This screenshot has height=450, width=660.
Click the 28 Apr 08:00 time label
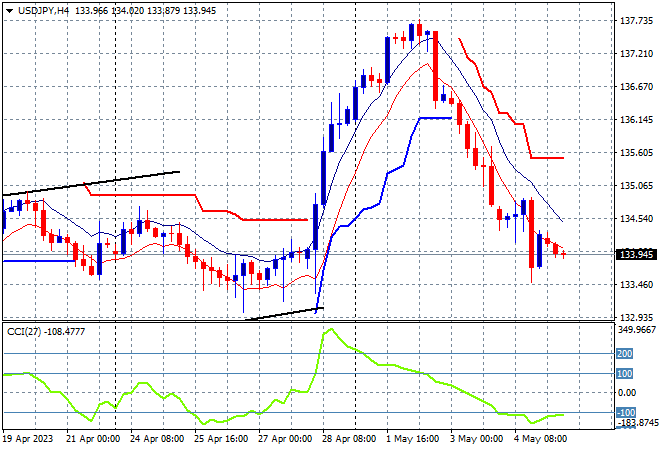(x=349, y=439)
